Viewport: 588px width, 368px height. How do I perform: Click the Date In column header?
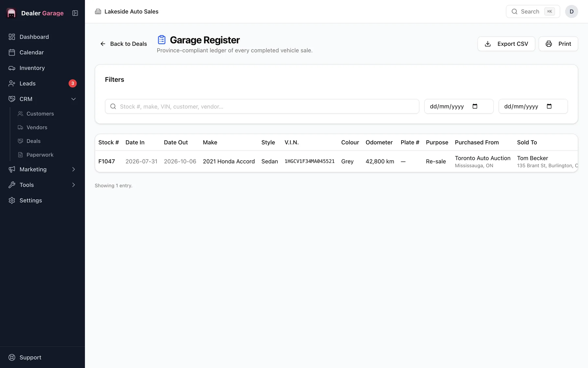click(x=135, y=142)
